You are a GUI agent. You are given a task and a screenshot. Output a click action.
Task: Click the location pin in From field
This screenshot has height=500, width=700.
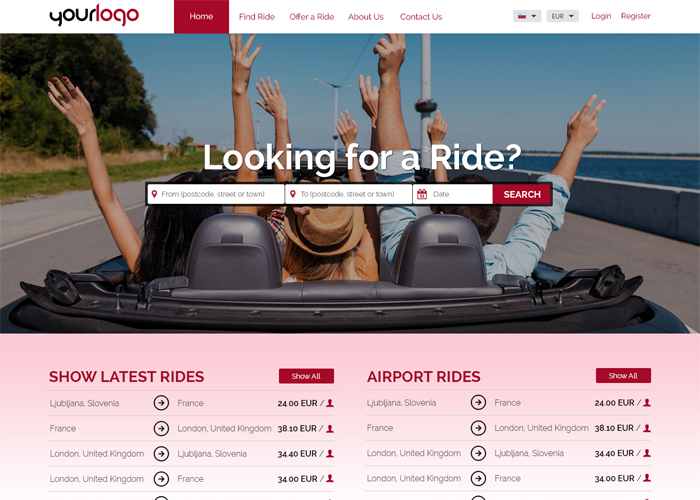[x=154, y=194]
